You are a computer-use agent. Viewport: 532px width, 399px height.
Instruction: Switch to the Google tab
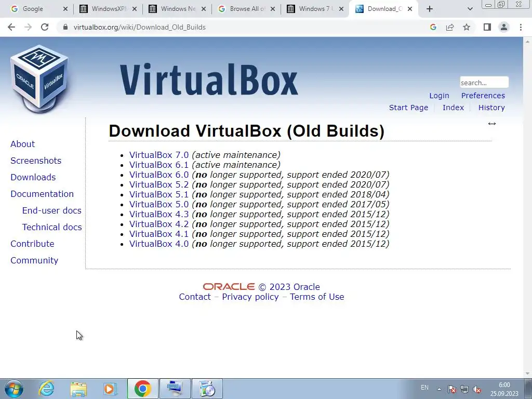tap(33, 9)
